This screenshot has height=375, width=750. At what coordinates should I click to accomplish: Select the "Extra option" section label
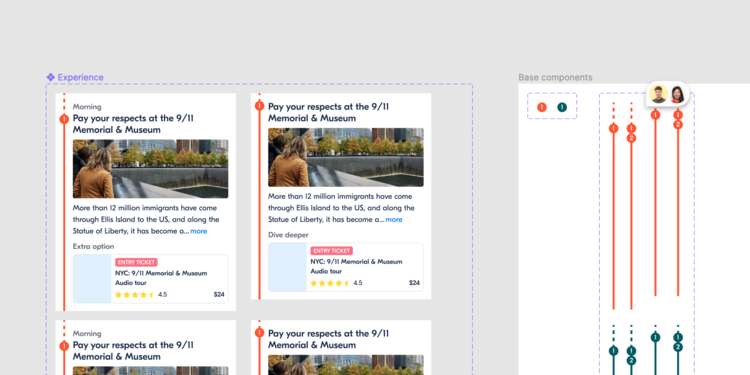[93, 246]
